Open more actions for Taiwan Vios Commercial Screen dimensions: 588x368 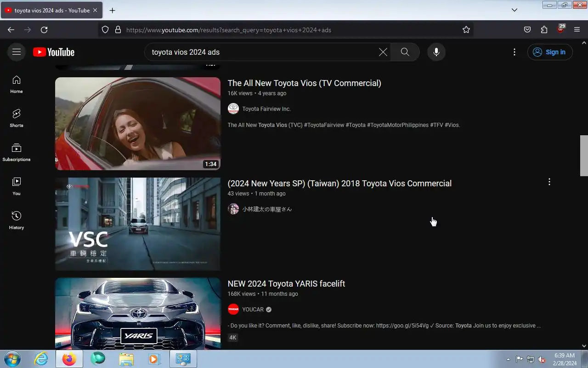[x=549, y=182]
